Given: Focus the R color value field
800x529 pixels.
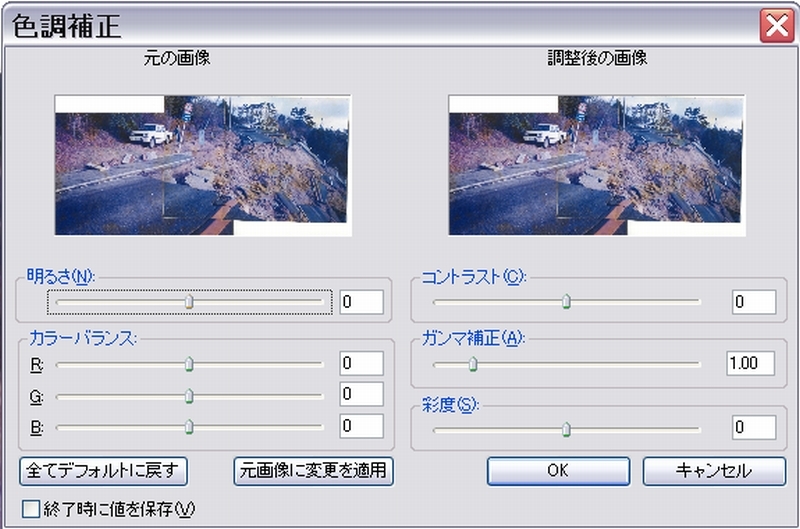Looking at the screenshot, I should click(x=361, y=363).
